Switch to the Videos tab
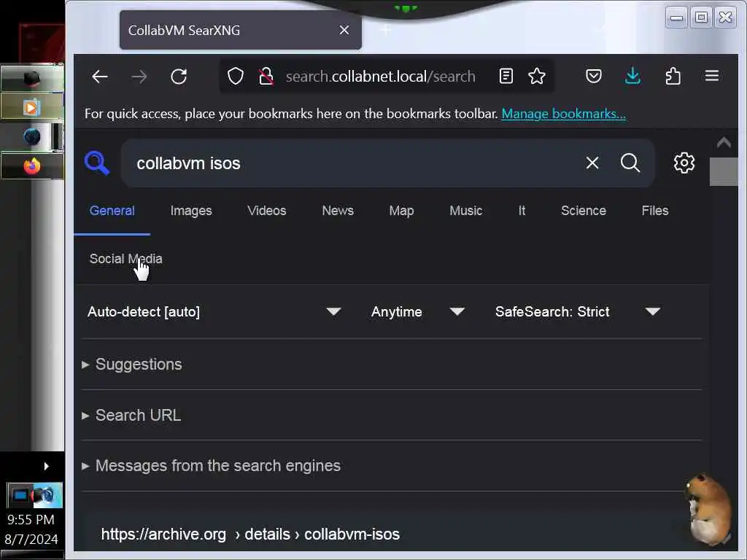 point(267,211)
